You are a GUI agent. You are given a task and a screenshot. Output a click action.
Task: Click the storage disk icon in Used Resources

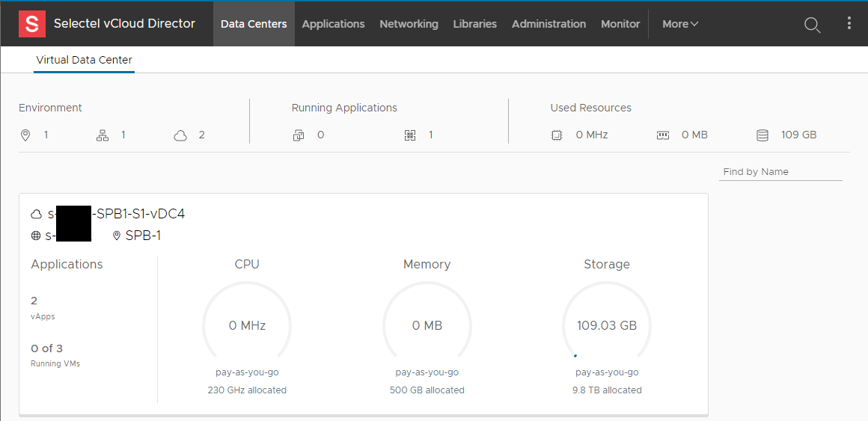[x=762, y=135]
